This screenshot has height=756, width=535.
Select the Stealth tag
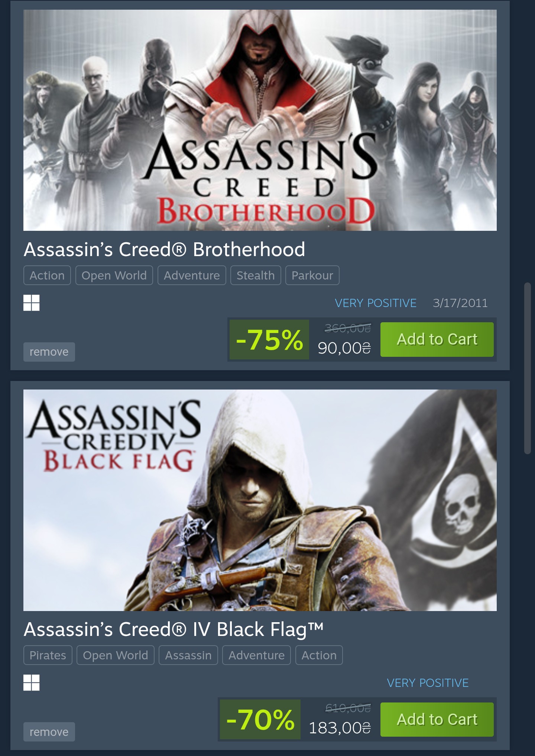pos(256,275)
